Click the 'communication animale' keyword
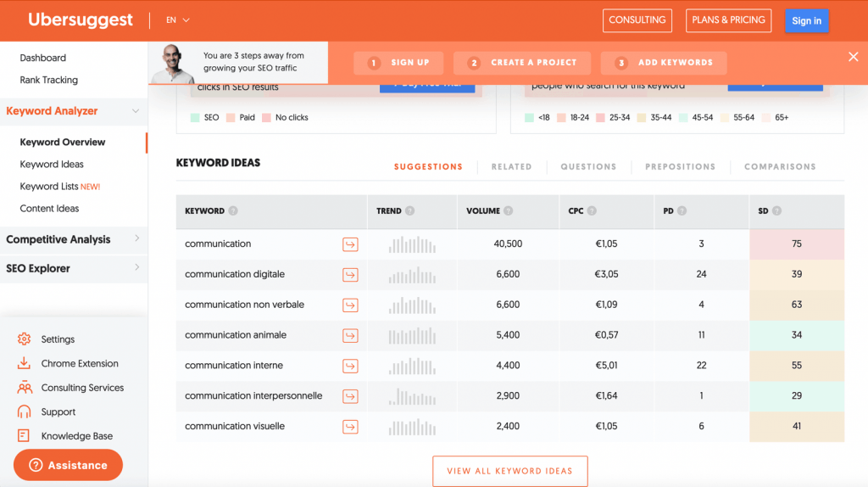 click(x=236, y=335)
